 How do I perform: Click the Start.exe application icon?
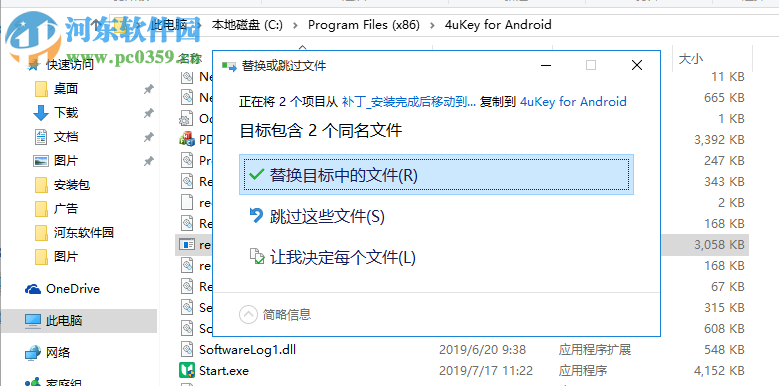186,371
